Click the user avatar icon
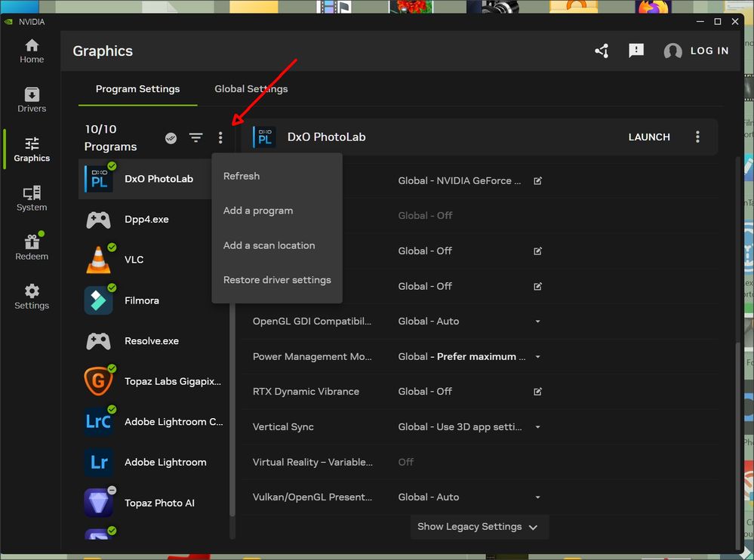The image size is (754, 560). tap(672, 51)
